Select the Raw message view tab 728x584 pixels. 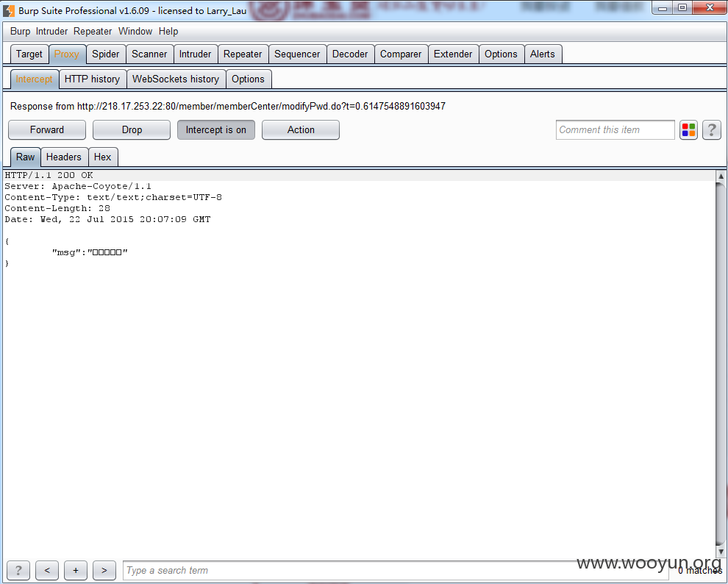(26, 157)
